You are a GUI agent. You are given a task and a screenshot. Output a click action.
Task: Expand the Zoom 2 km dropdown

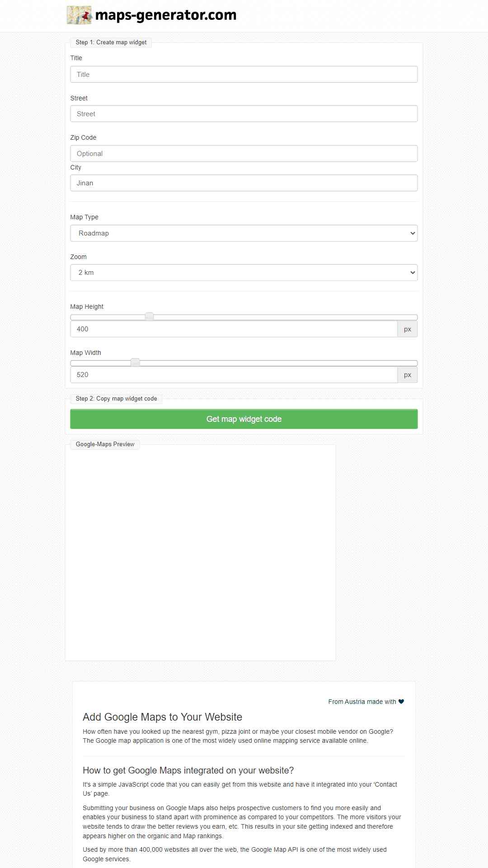click(244, 273)
